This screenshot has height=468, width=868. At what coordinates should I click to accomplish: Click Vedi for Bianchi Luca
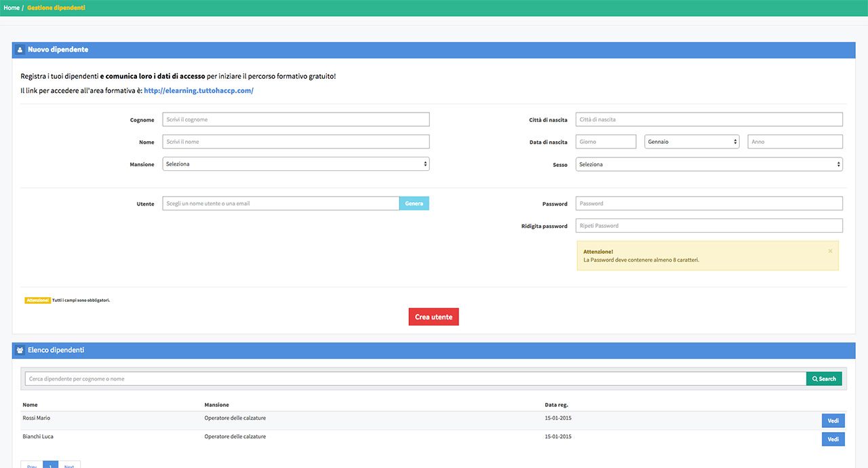pyautogui.click(x=833, y=440)
